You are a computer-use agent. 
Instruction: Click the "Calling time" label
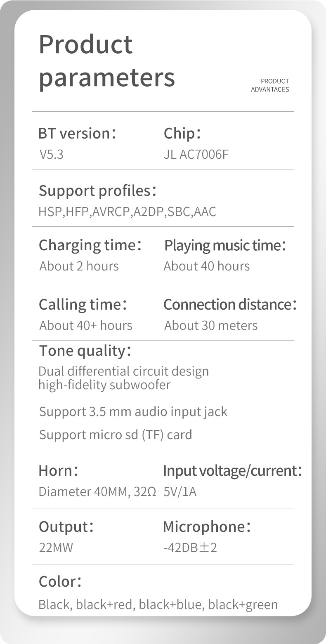point(83,305)
